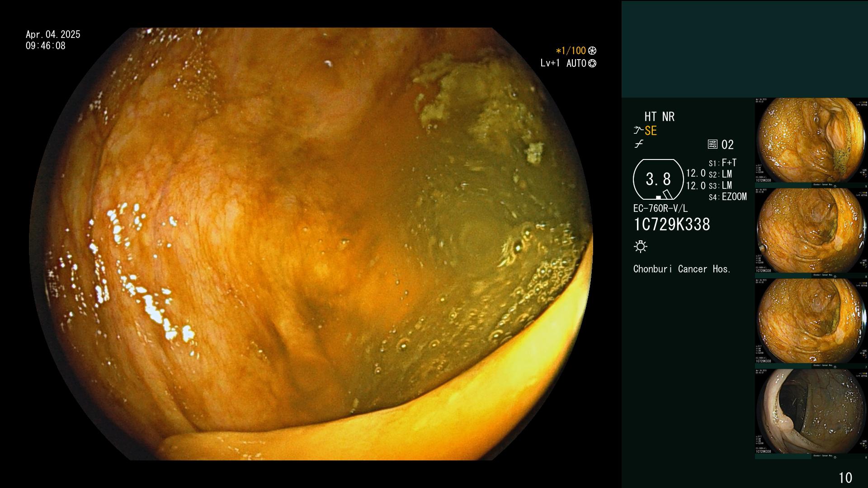Image resolution: width=868 pixels, height=488 pixels.
Task: Click the iris icon beside 1/100
Action: pyautogui.click(x=592, y=51)
